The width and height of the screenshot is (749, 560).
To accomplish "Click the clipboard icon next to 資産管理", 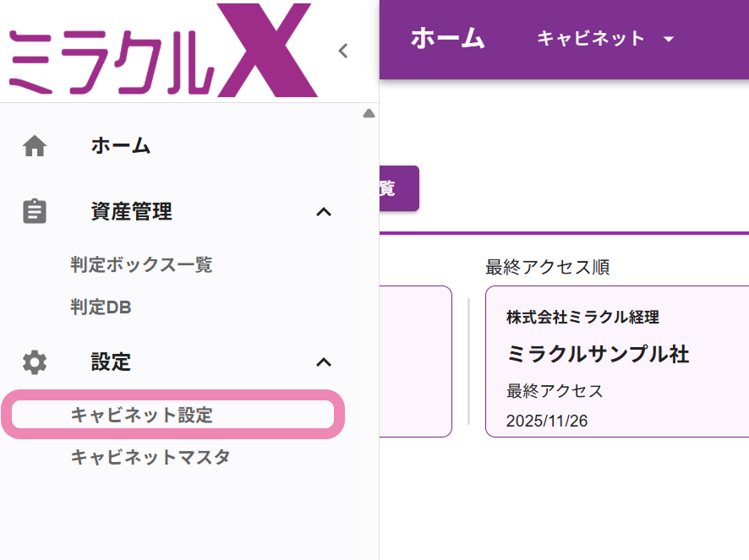I will click(33, 211).
